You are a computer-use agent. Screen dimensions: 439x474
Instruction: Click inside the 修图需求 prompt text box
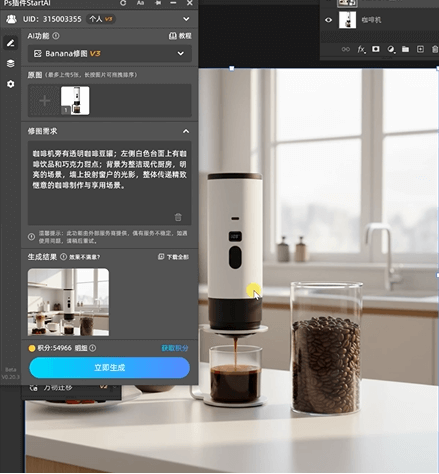[109, 183]
